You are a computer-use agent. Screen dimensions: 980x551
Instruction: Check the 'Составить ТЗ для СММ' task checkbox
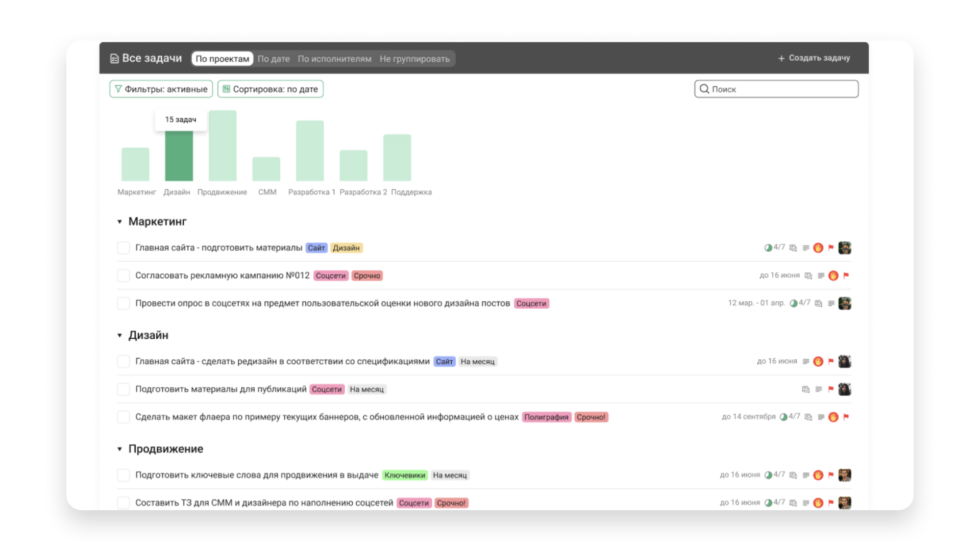(x=123, y=503)
